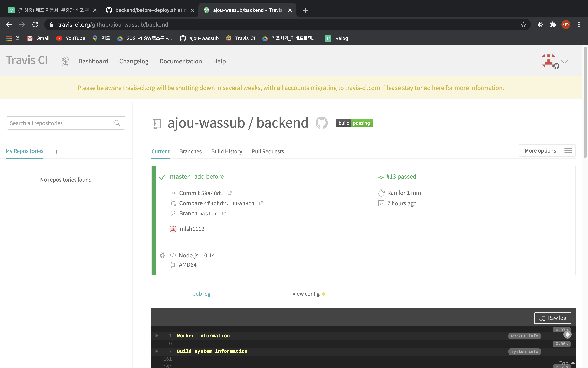This screenshot has width=588, height=368.
Task: Click the Travis CI logo
Action: pos(27,60)
